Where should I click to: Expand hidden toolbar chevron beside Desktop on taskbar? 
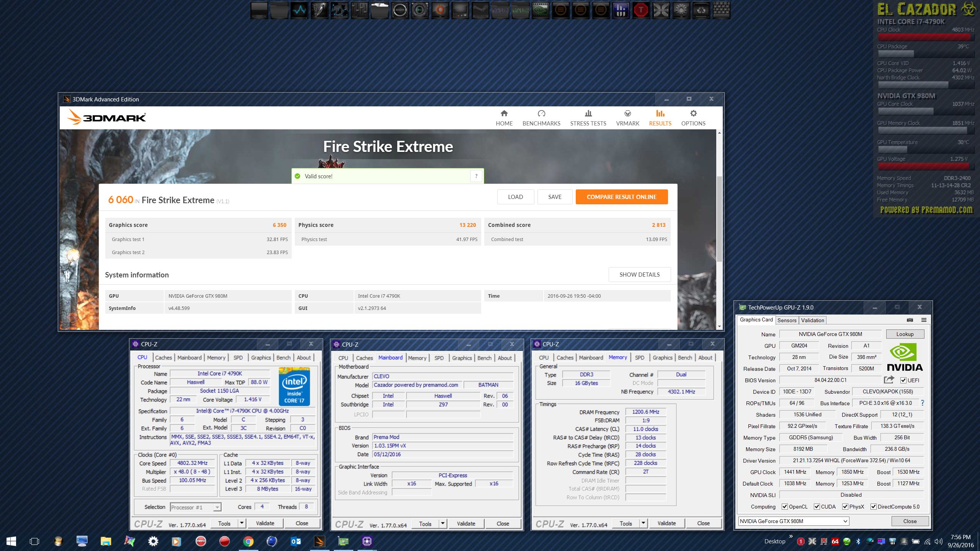point(791,536)
